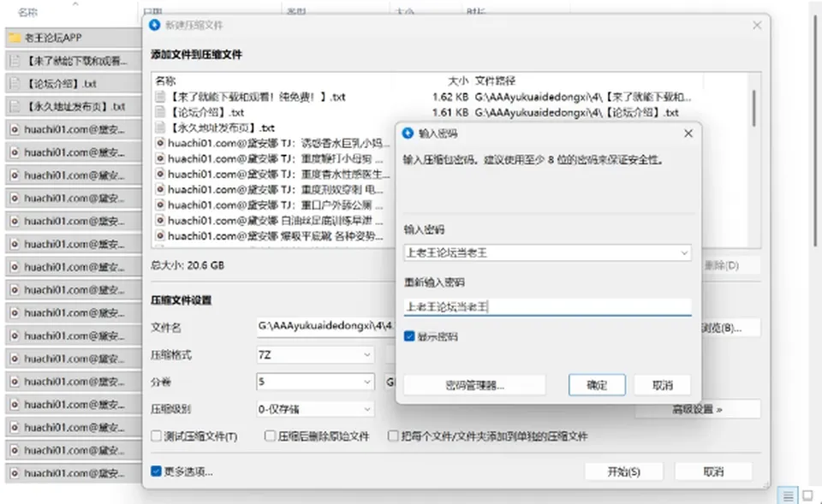Click the 1.61 KB size value
Screen dimensions: 822x504
450,113
